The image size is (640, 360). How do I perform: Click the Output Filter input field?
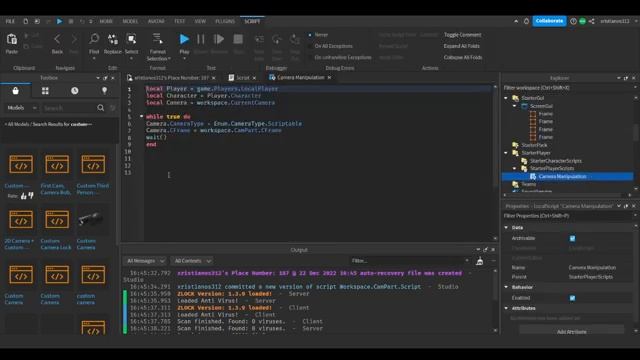408,261
